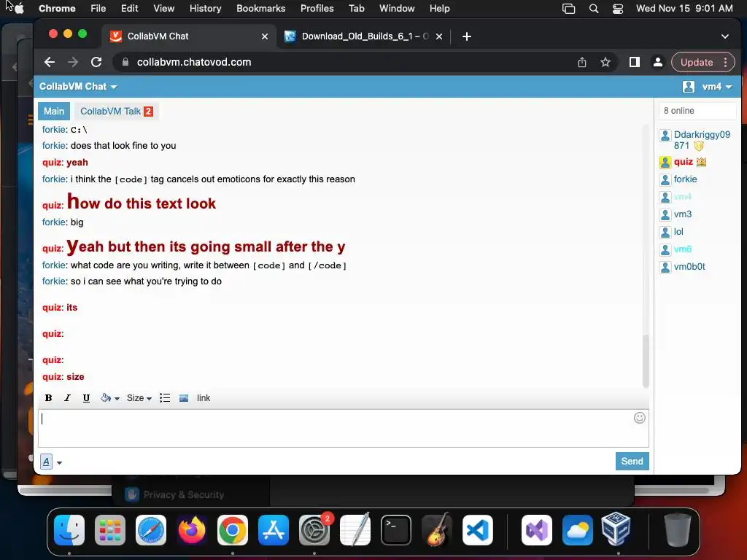Open Control Center in menu bar

coord(617,9)
